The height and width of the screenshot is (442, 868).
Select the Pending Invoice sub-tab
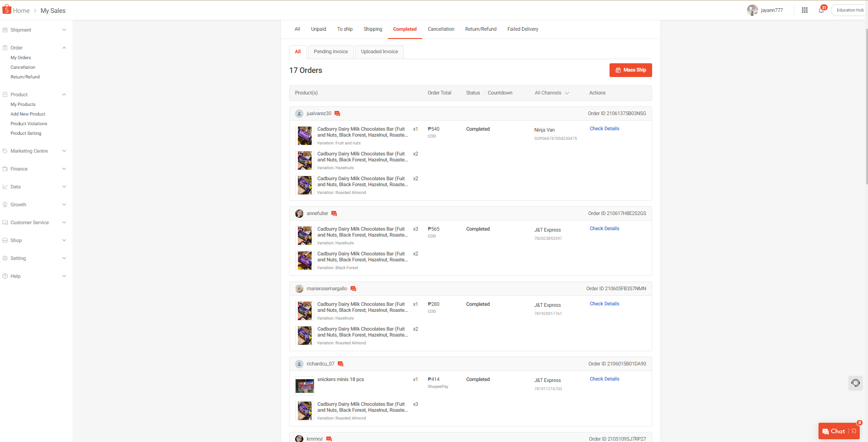pyautogui.click(x=331, y=52)
